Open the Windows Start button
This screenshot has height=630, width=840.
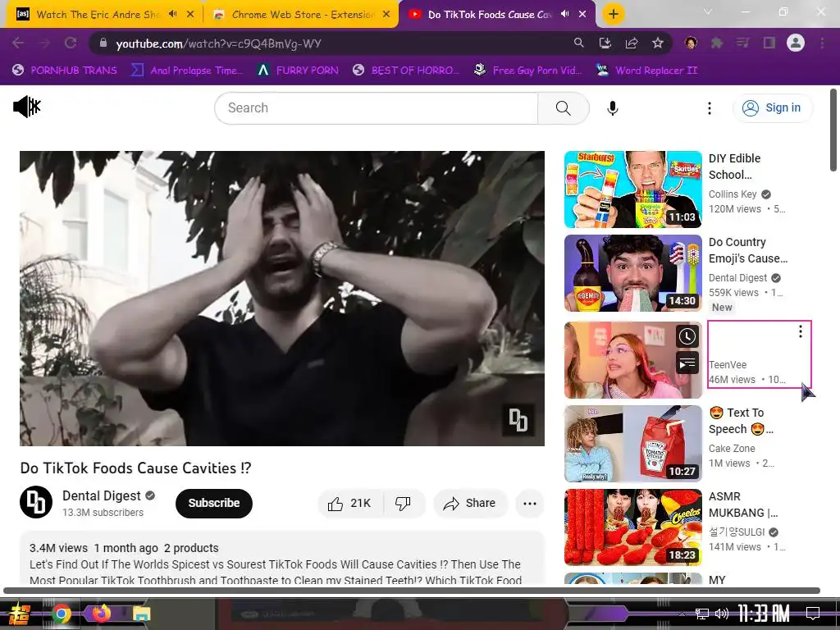click(20, 614)
